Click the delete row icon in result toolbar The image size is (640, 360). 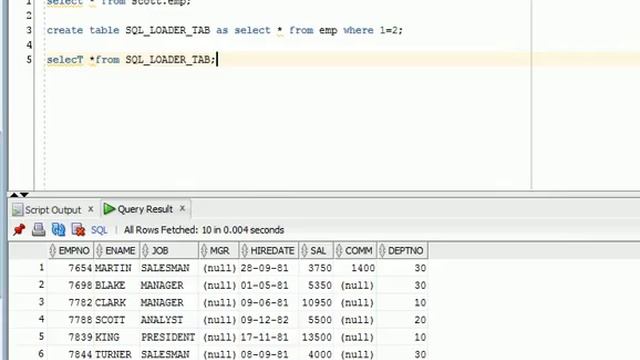78,229
